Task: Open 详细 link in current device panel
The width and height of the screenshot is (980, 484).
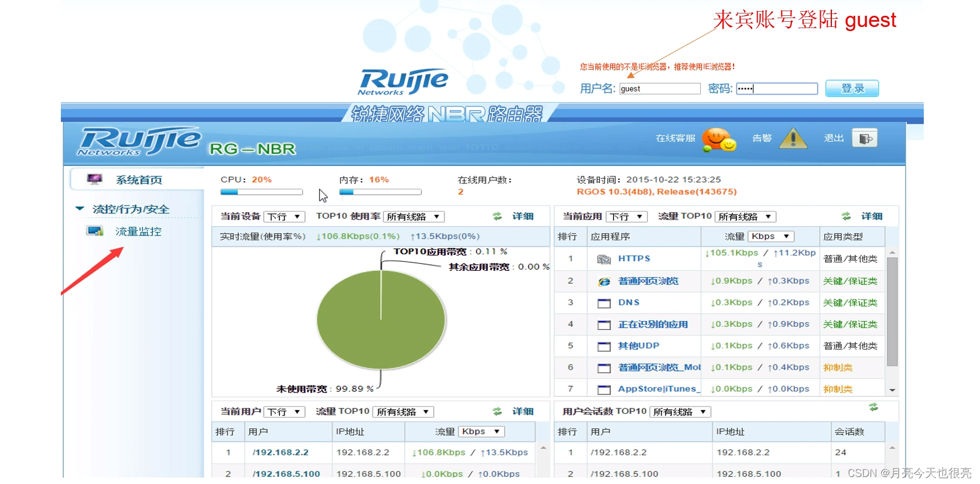Action: tap(523, 216)
